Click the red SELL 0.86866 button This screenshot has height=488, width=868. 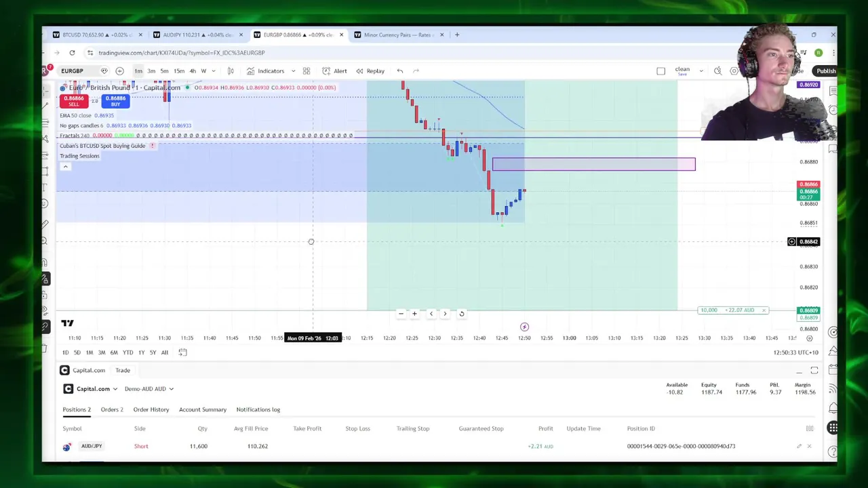(x=73, y=101)
